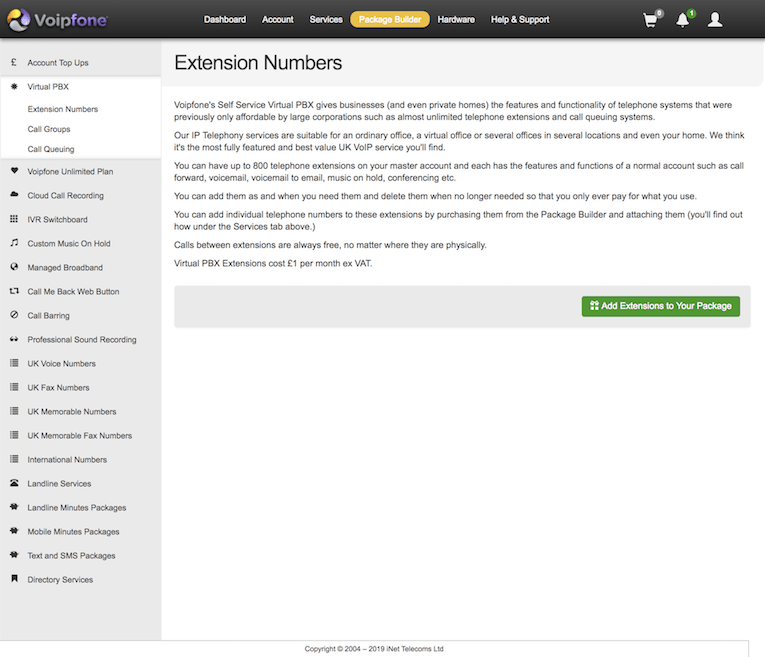This screenshot has width=765, height=657.
Task: Click the glasses icon beside Professional Sound Recording
Action: click(x=14, y=339)
